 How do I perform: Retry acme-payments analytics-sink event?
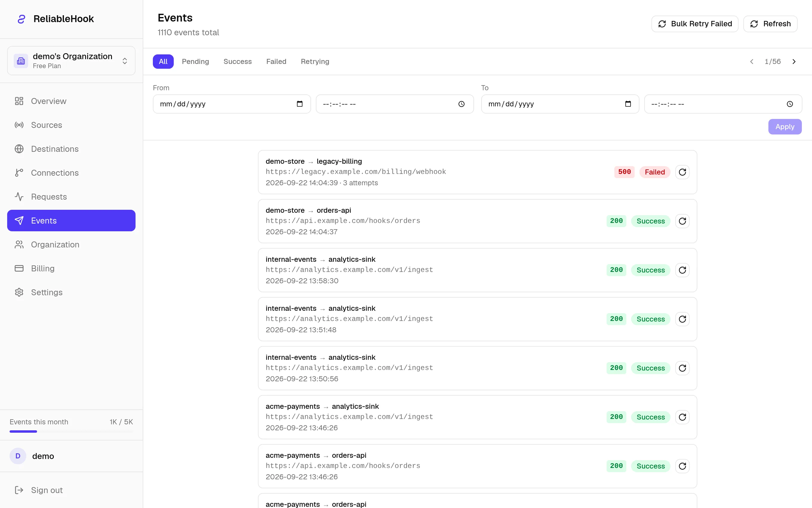682,417
